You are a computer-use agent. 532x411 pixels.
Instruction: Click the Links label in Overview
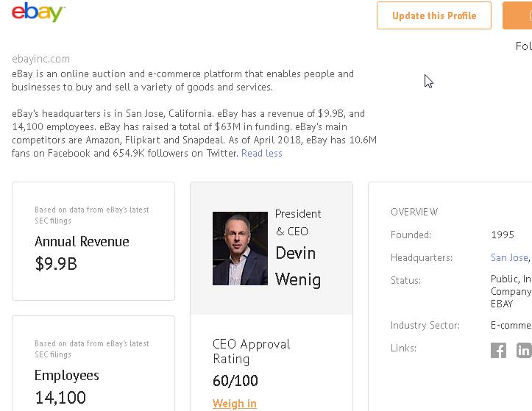point(403,349)
